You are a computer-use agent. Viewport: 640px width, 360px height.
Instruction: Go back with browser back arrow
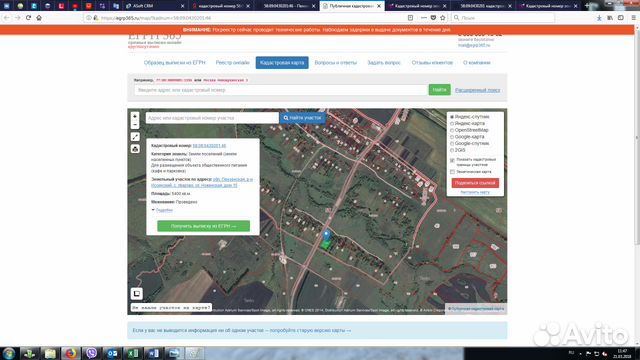click(7, 18)
